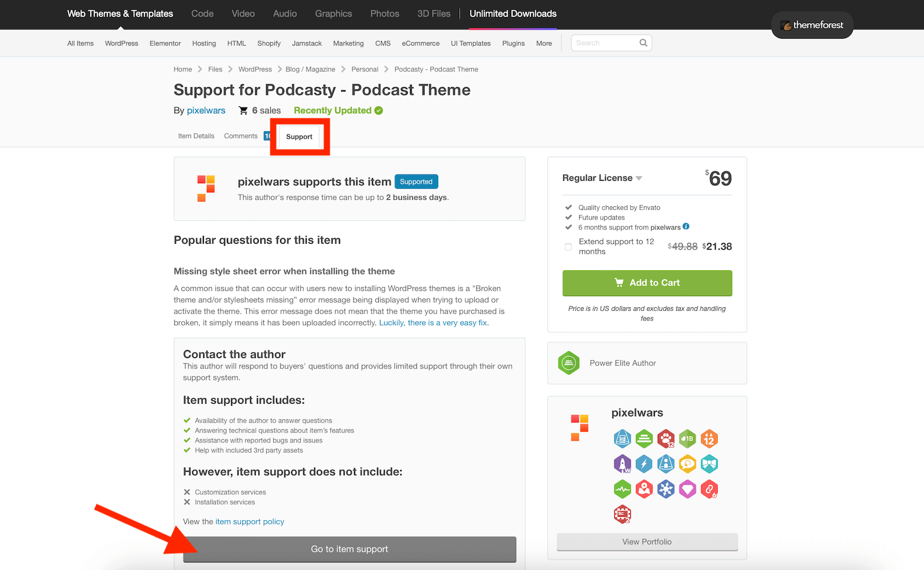Select the UI Templates category
The height and width of the screenshot is (570, 924).
click(x=471, y=43)
